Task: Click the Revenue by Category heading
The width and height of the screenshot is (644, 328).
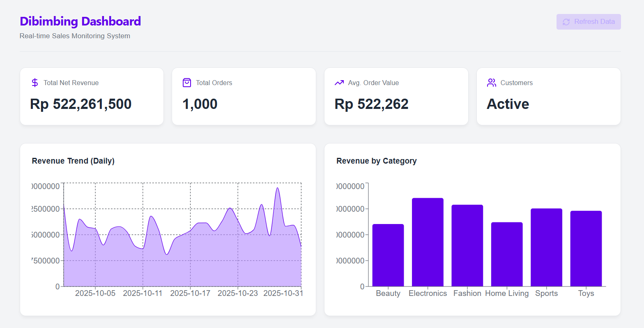Action: 376,161
